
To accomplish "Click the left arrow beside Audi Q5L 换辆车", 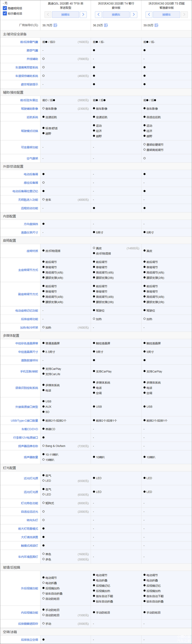I will [x=48, y=15].
